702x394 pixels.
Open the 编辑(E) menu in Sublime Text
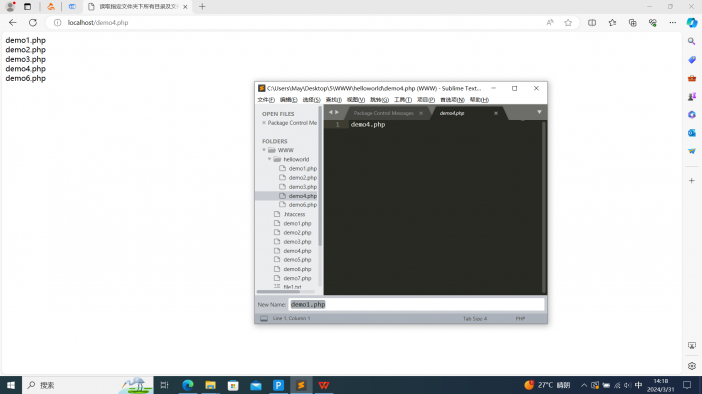click(x=288, y=100)
